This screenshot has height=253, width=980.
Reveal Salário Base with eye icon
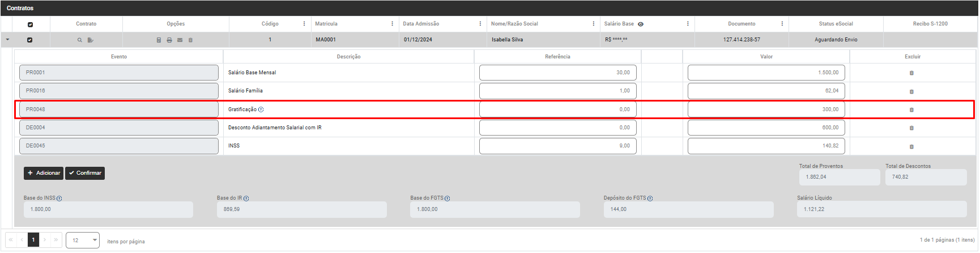(x=641, y=24)
